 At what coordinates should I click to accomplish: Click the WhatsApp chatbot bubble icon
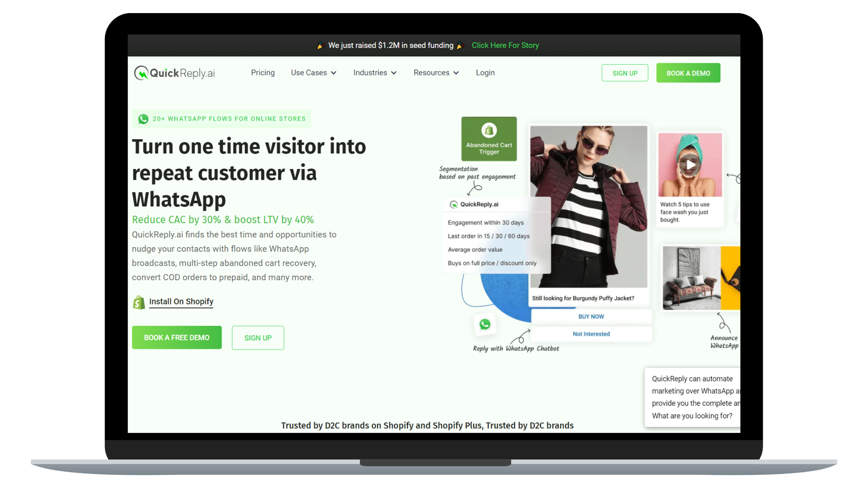click(485, 324)
